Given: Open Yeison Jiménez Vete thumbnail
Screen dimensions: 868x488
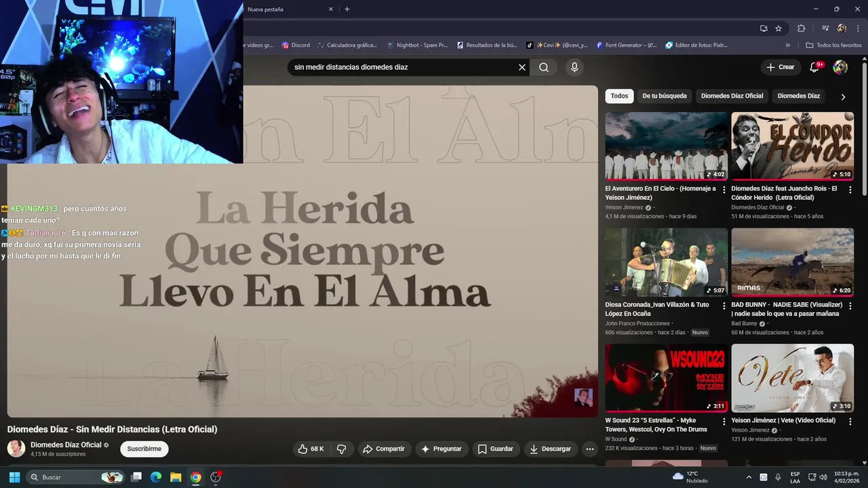Looking at the screenshot, I should 792,378.
